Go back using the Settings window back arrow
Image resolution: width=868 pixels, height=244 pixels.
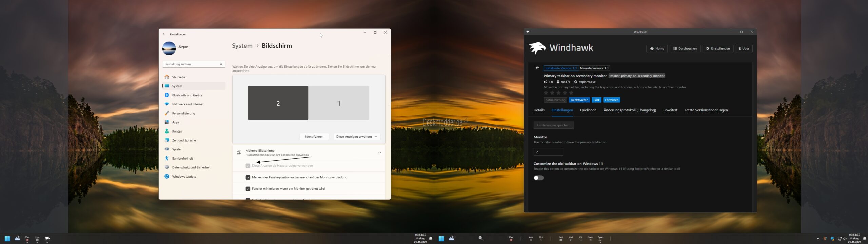pyautogui.click(x=164, y=34)
